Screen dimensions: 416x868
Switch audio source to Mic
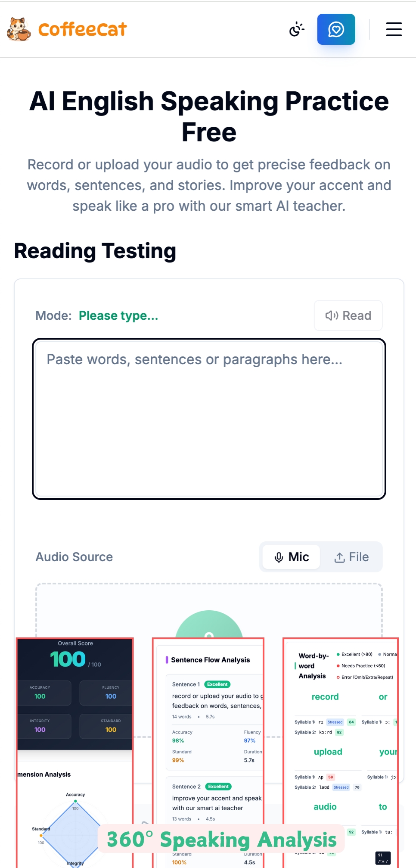(x=291, y=557)
